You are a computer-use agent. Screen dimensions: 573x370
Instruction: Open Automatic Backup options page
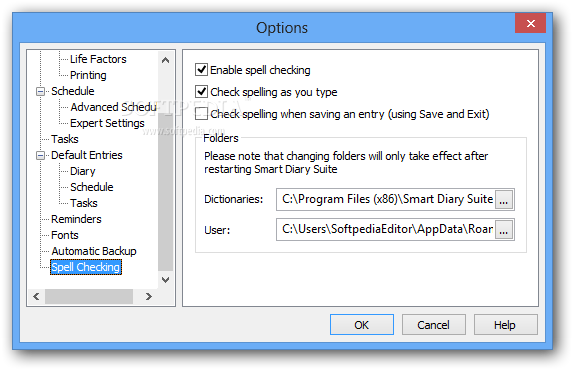[94, 251]
